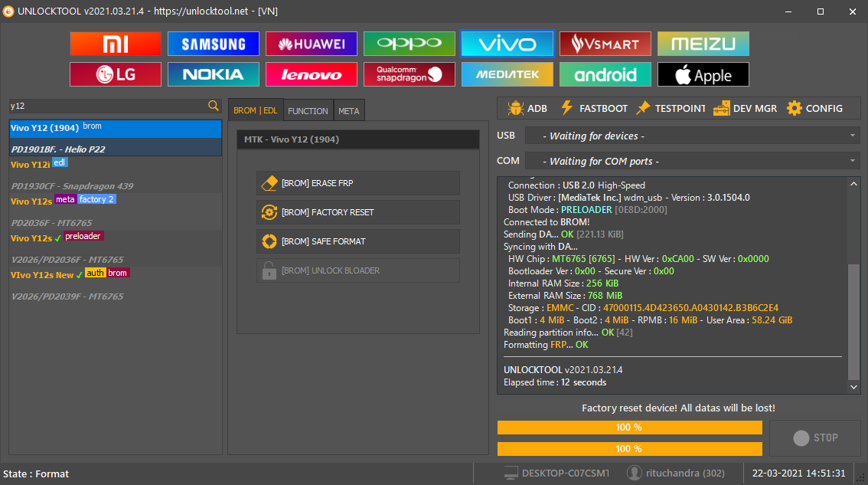Open the TESTPOINT pin tool
The width and height of the screenshot is (868, 485).
671,108
